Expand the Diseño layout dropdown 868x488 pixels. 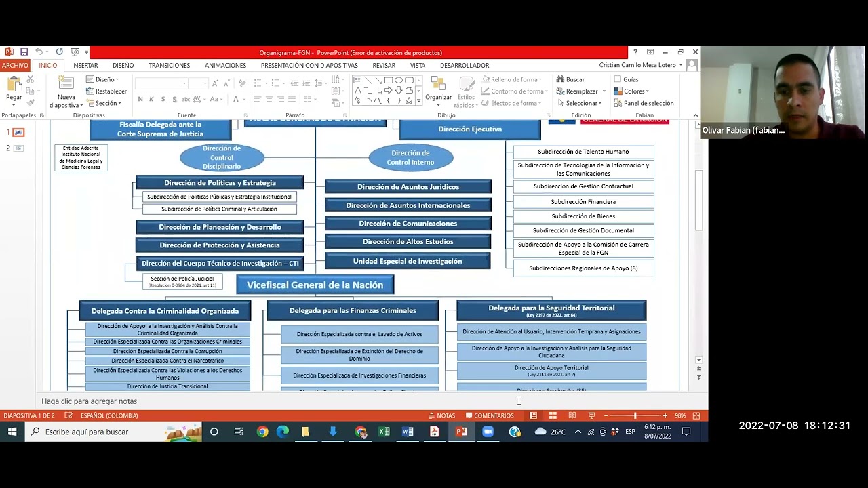coord(102,79)
